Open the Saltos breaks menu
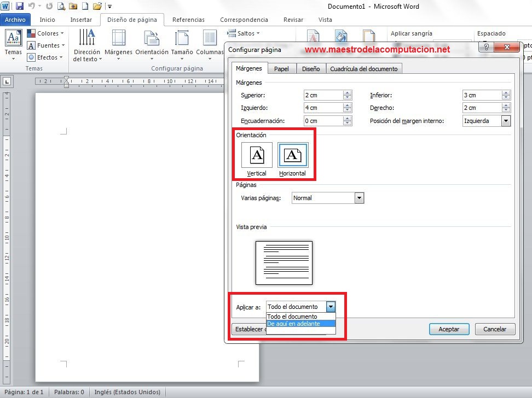Image resolution: width=532 pixels, height=398 pixels. (x=244, y=33)
